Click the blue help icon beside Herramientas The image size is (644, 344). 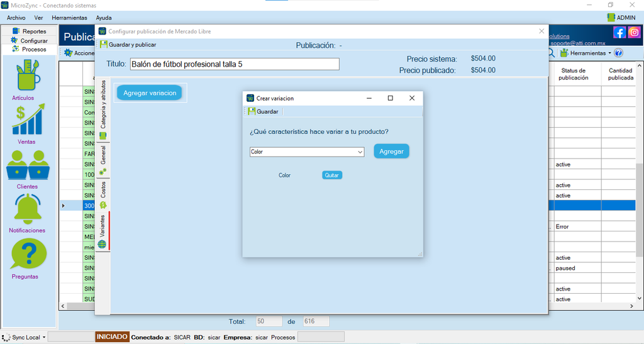(619, 53)
